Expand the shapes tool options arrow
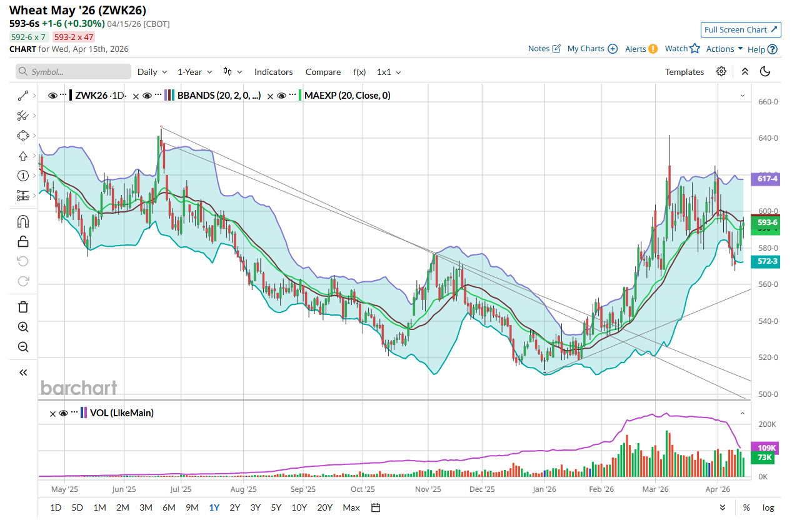This screenshot has width=812, height=525. tap(34, 136)
